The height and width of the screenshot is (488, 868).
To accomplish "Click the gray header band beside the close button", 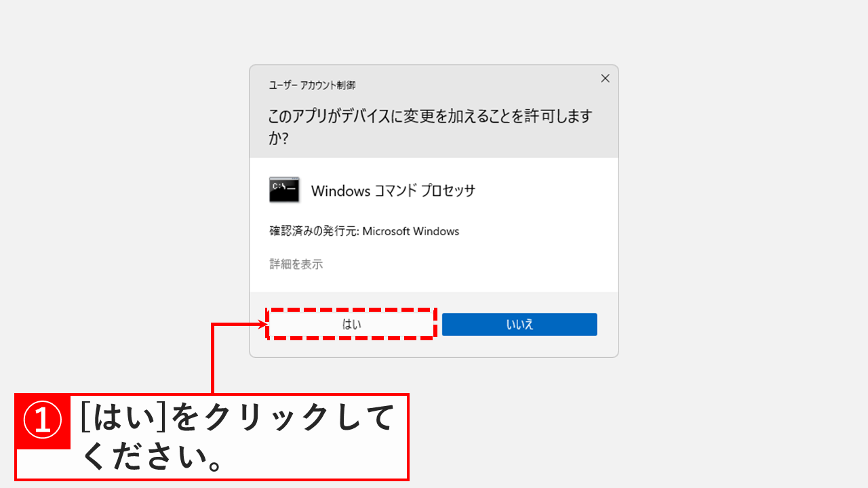I will click(x=475, y=85).
